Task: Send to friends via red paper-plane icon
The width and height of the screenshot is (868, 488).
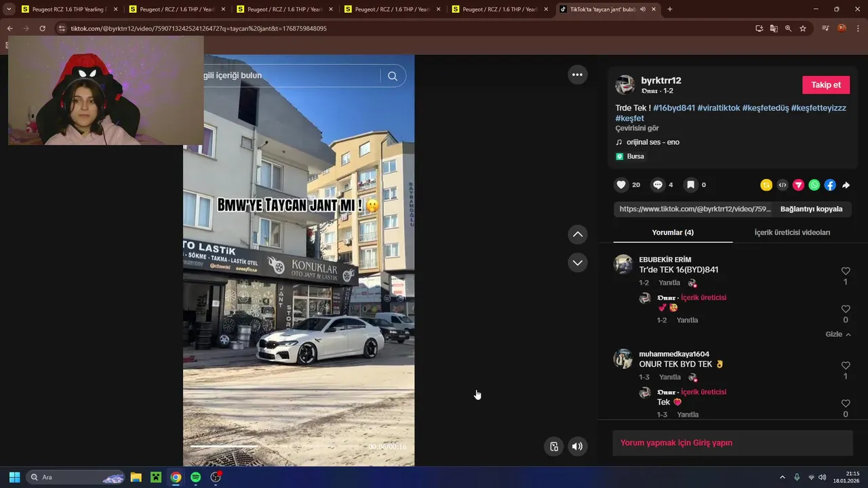Action: click(x=798, y=185)
